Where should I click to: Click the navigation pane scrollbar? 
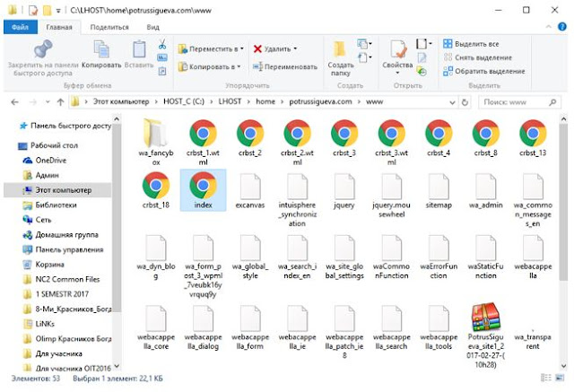click(x=117, y=218)
